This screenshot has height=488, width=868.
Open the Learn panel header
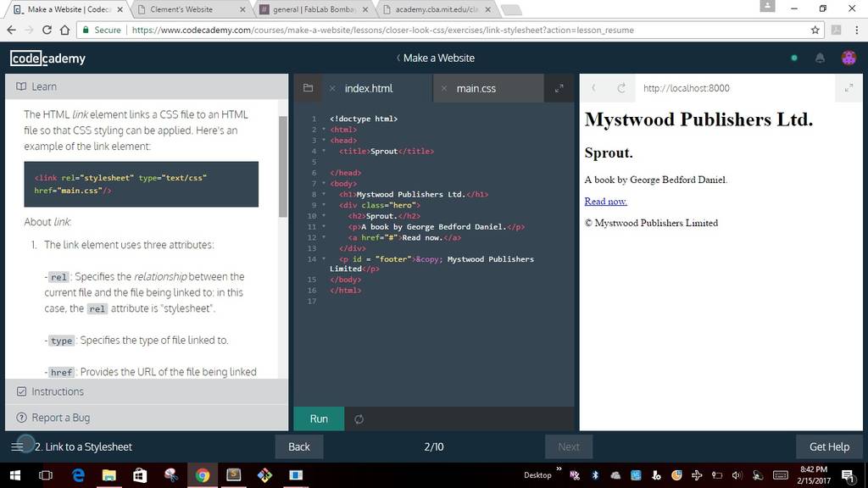[x=147, y=86]
